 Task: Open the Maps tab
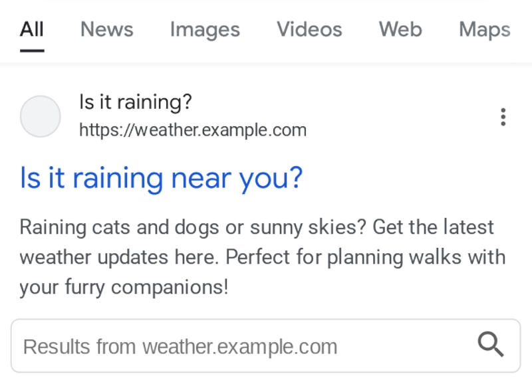pyautogui.click(x=484, y=29)
